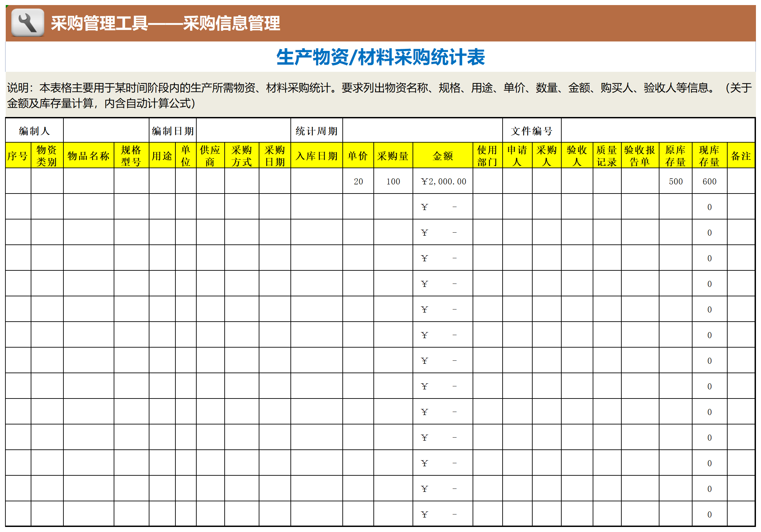Click the 金额 column header

(443, 155)
